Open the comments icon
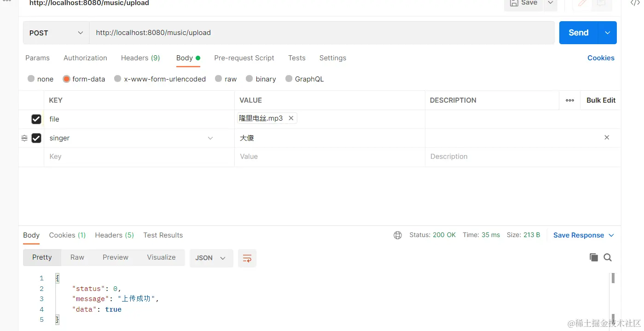Image resolution: width=644 pixels, height=331 pixels. tap(601, 3)
